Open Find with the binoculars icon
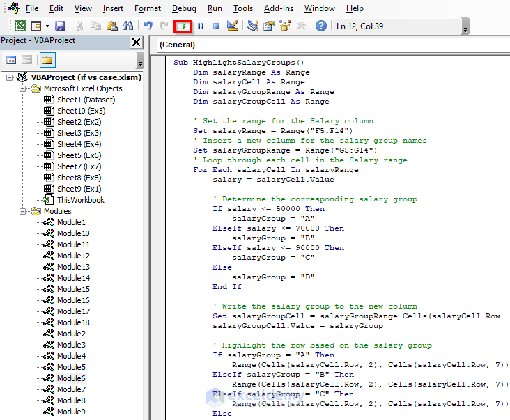The width and height of the screenshot is (510, 420). click(x=127, y=26)
